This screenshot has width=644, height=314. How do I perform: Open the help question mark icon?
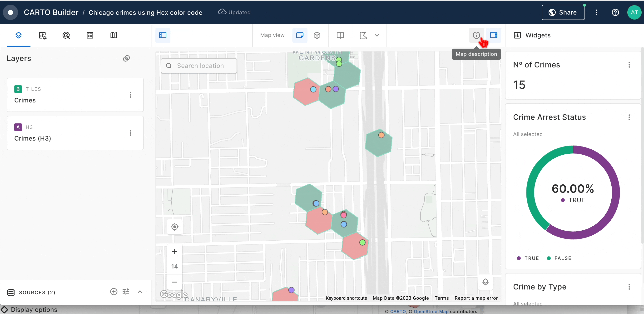(x=615, y=12)
